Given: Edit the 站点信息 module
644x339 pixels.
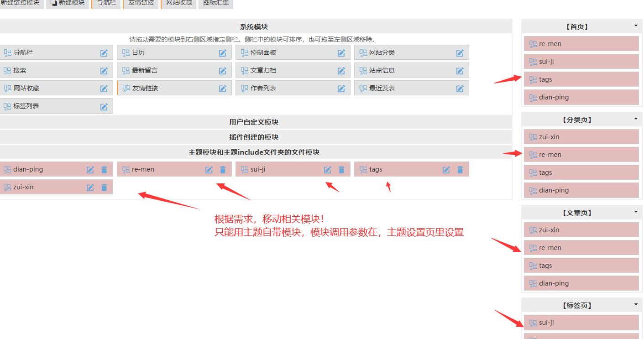Looking at the screenshot, I should [x=460, y=71].
